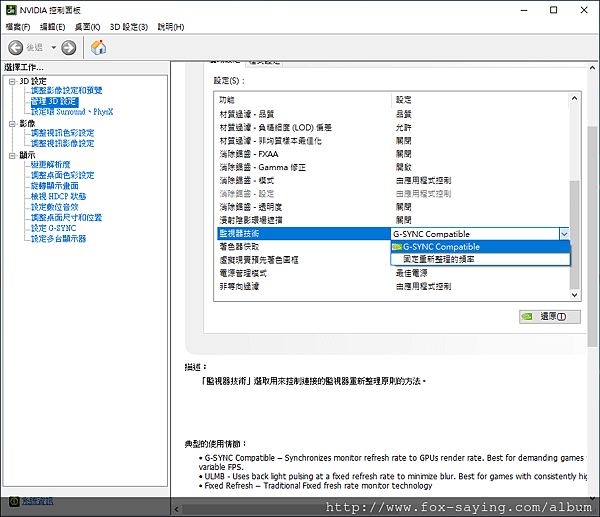Open 旋轉顯示畫面 in the tree
The height and width of the screenshot is (517, 600).
pos(55,186)
